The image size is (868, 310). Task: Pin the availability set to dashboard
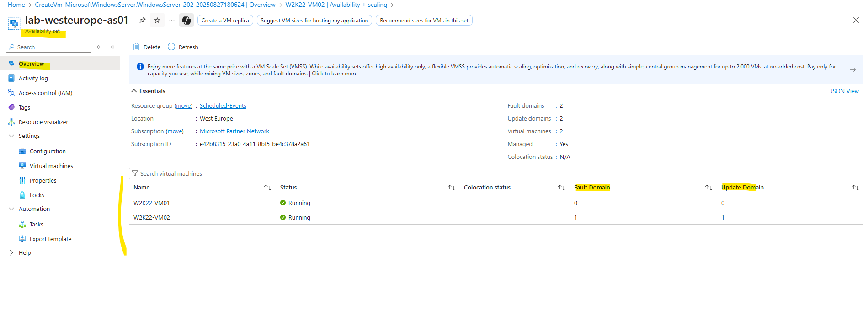pyautogui.click(x=143, y=20)
